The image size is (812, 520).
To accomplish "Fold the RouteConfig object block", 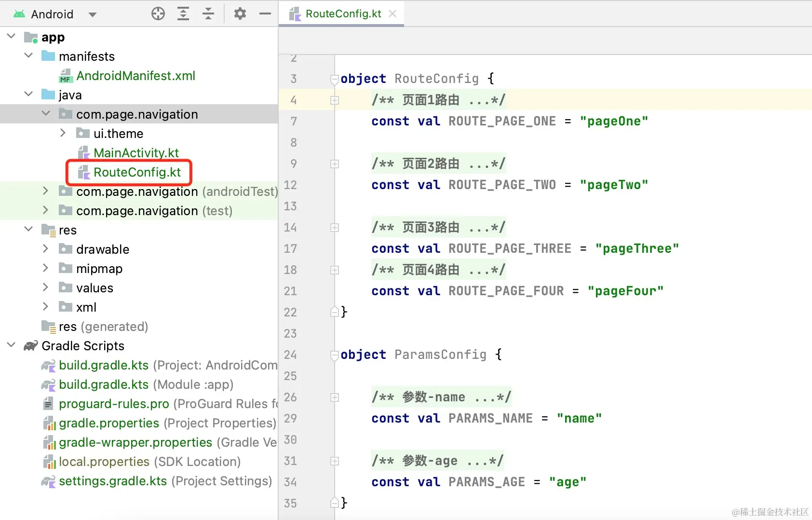I will 334,79.
